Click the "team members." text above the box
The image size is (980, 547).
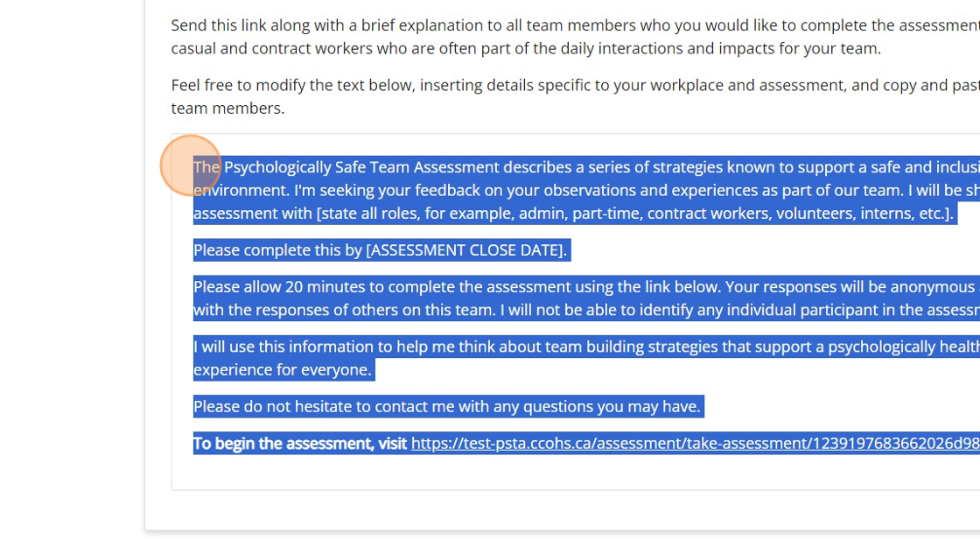pos(228,109)
